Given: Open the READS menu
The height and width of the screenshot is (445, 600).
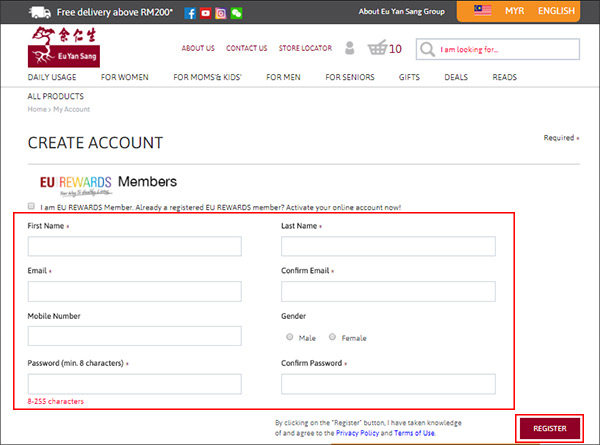Looking at the screenshot, I should point(505,77).
